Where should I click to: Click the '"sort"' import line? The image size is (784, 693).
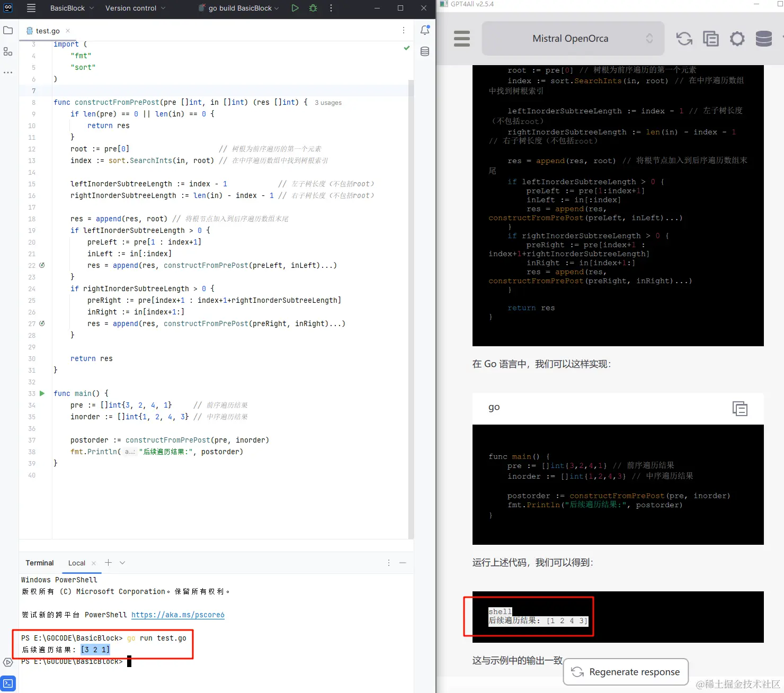click(x=83, y=67)
